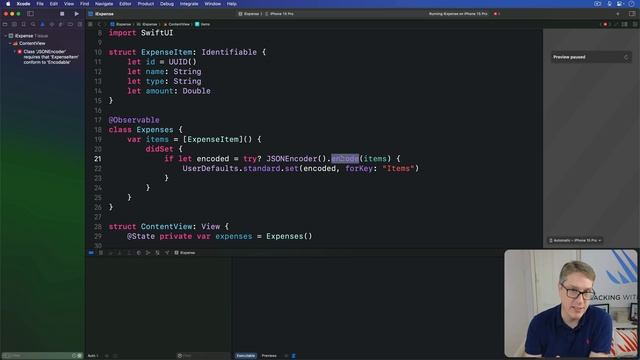Click the Run (play) button

pos(76,13)
